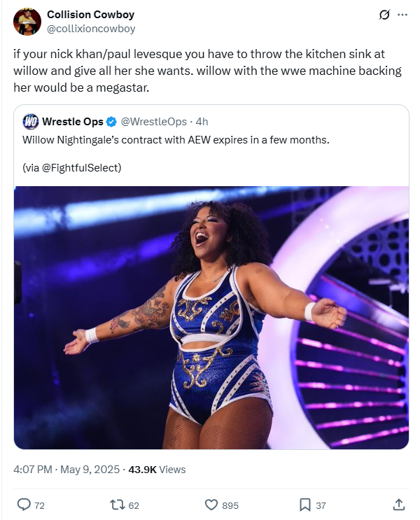View the 43.9K Views analytics
This screenshot has height=520, width=420.
click(157, 470)
